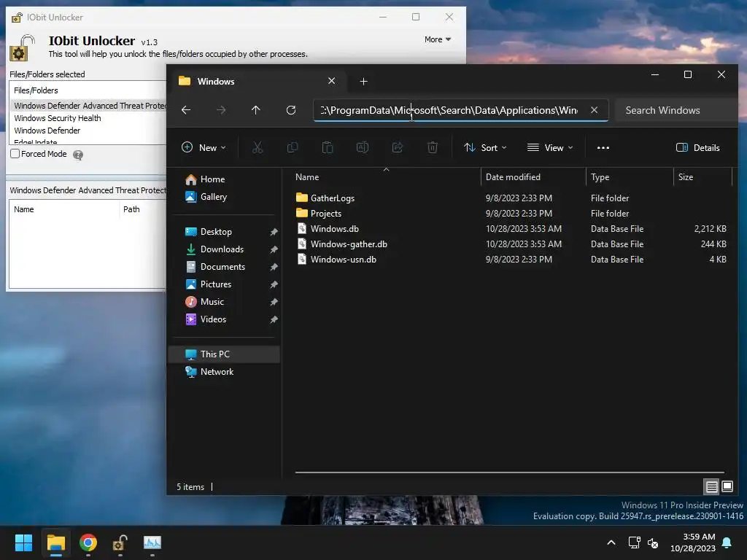Click File Explorer on the taskbar

[x=55, y=542]
